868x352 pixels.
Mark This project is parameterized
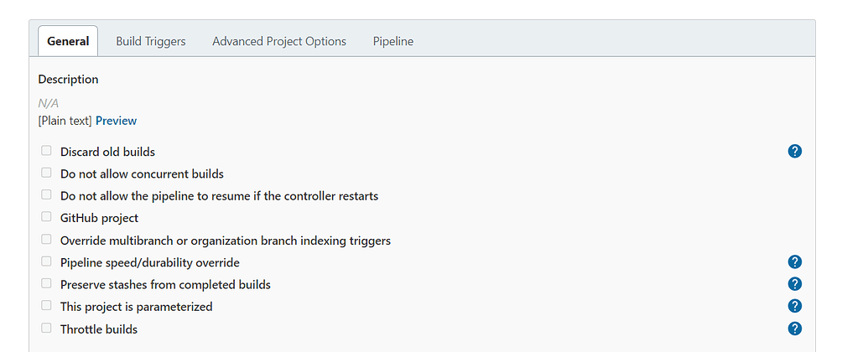tap(46, 306)
